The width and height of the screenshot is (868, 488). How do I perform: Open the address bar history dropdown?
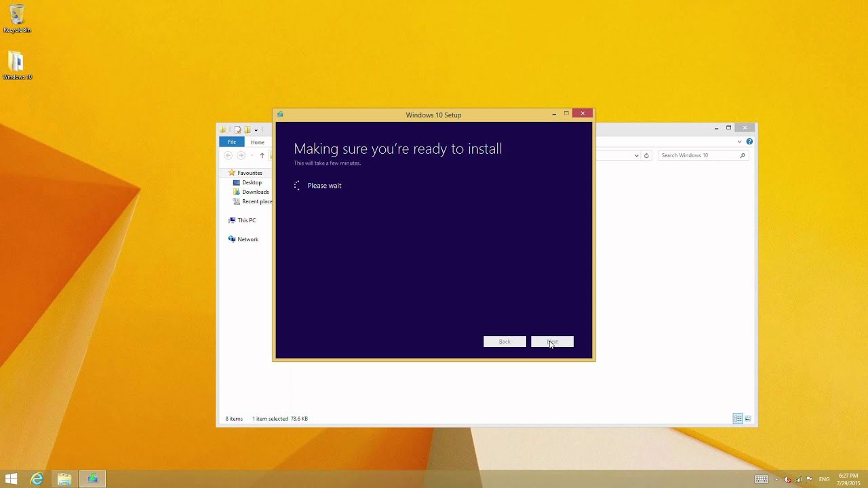click(636, 155)
